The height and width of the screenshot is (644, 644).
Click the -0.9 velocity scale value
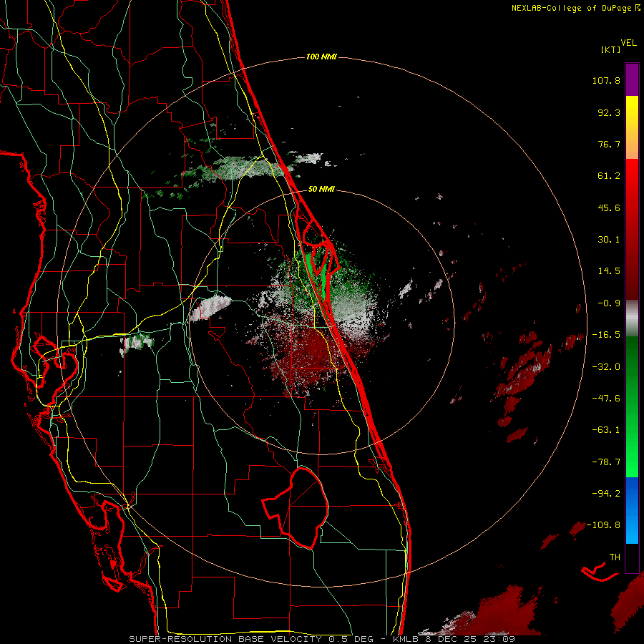coord(609,303)
